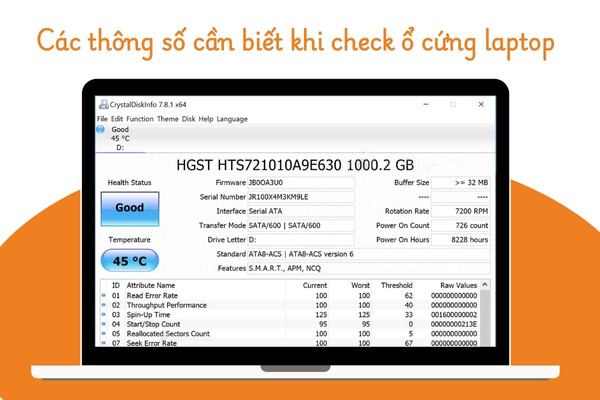
Task: Click raw value 00000000213E of Start/Stop Count
Action: click(x=454, y=324)
